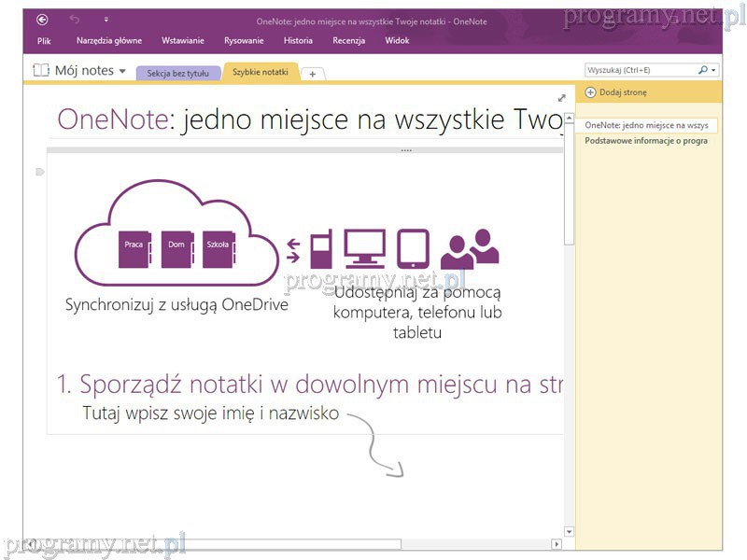Open the Plik menu
The height and width of the screenshot is (560, 747).
click(44, 41)
